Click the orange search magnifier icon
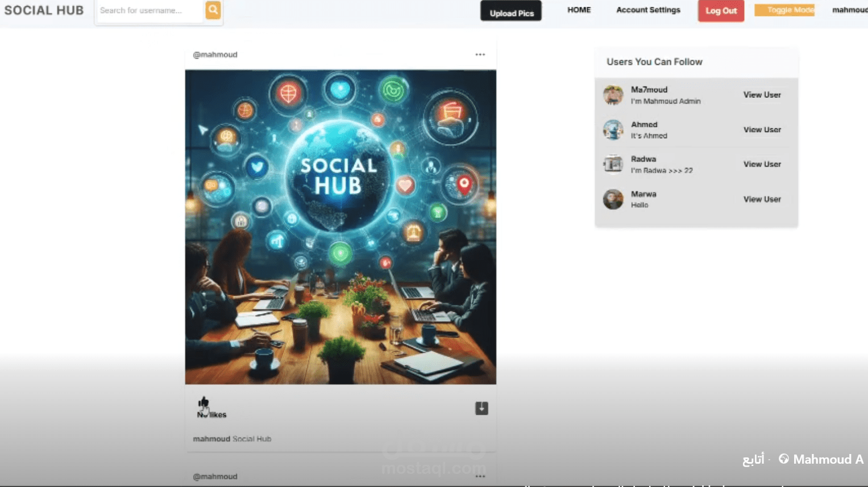The image size is (868, 487). coord(213,10)
